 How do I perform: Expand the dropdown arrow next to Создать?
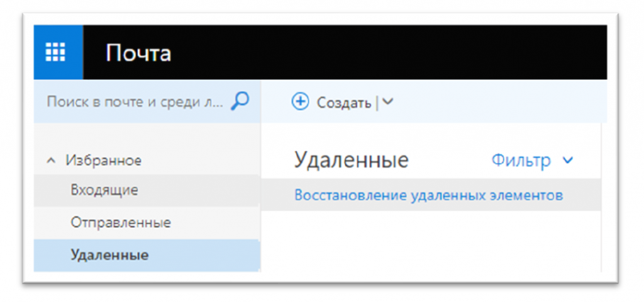click(x=388, y=102)
